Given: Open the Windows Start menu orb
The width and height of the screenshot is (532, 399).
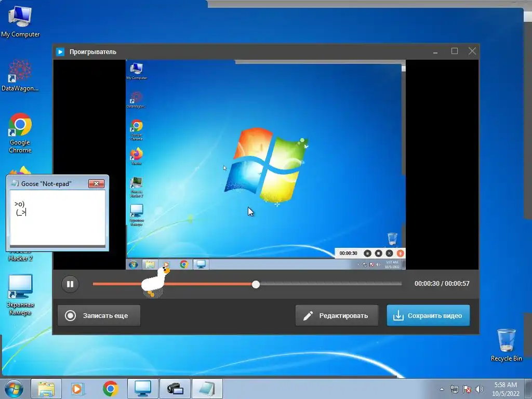Looking at the screenshot, I should tap(14, 389).
